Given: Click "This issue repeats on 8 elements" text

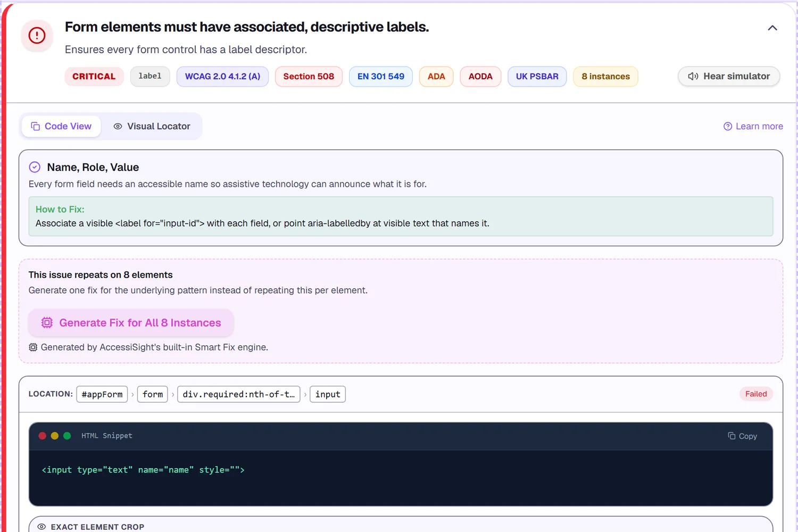Looking at the screenshot, I should tap(101, 275).
